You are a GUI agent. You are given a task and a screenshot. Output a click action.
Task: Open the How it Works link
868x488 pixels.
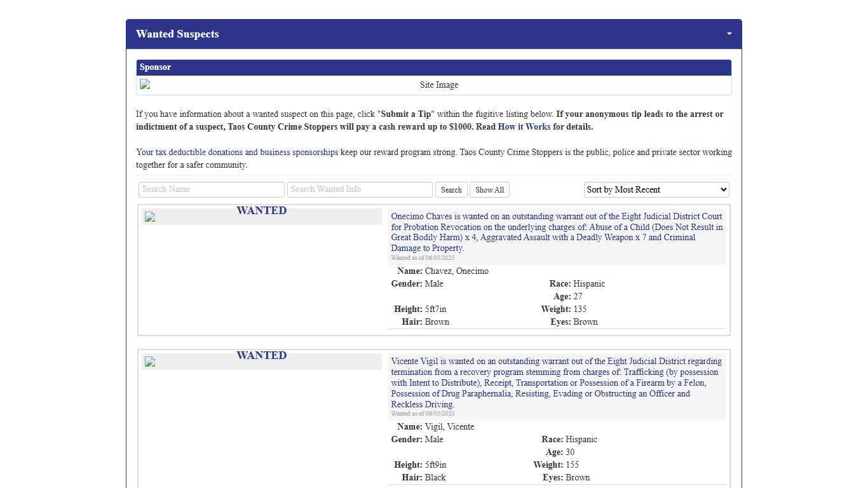click(x=524, y=126)
